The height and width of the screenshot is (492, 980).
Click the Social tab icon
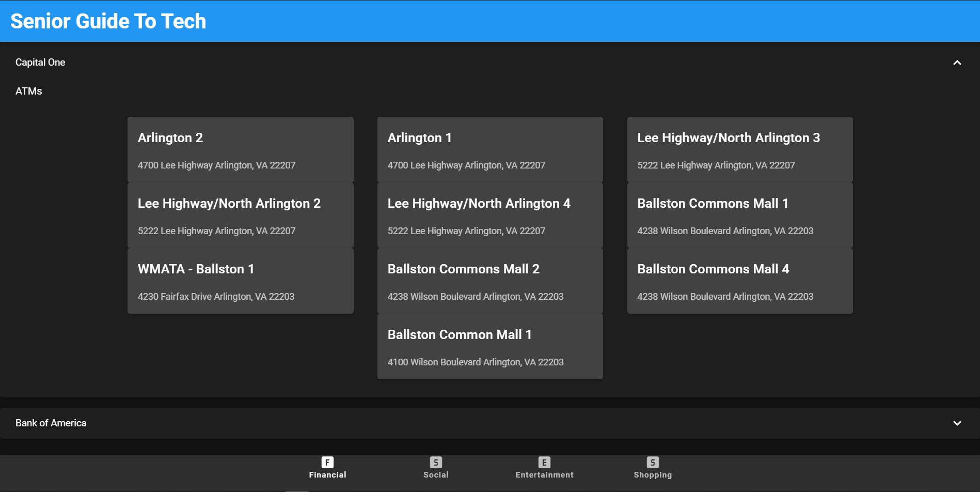pos(436,462)
